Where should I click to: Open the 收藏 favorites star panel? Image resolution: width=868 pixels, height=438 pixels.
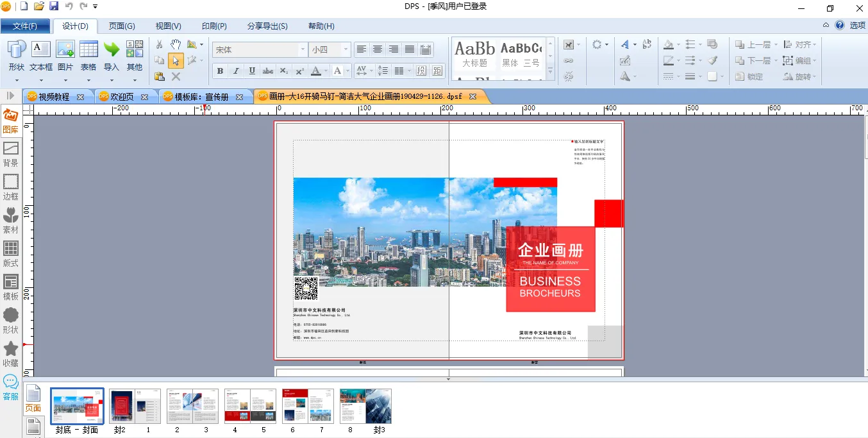(x=11, y=353)
